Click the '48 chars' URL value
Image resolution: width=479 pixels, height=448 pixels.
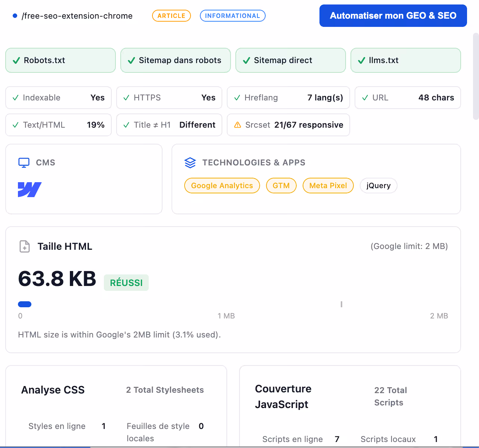click(436, 98)
